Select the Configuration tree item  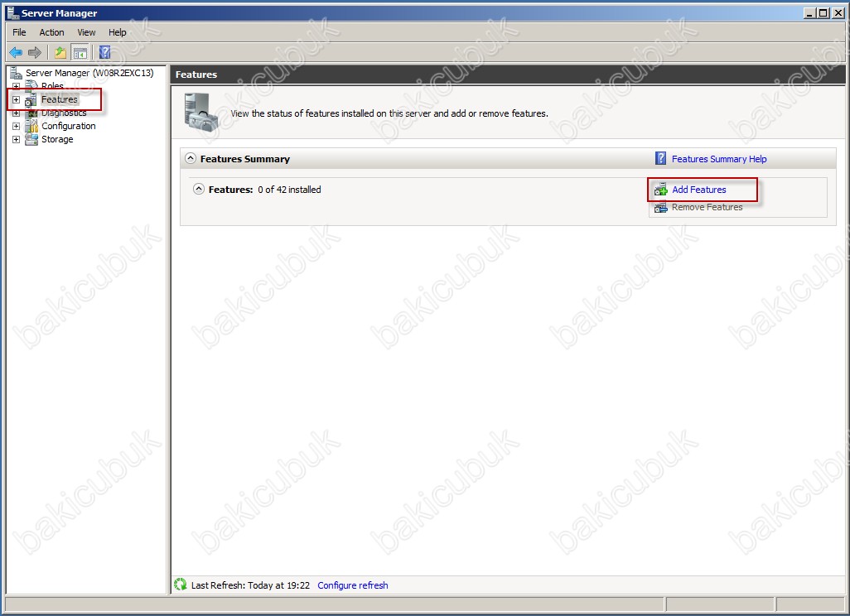coord(68,126)
